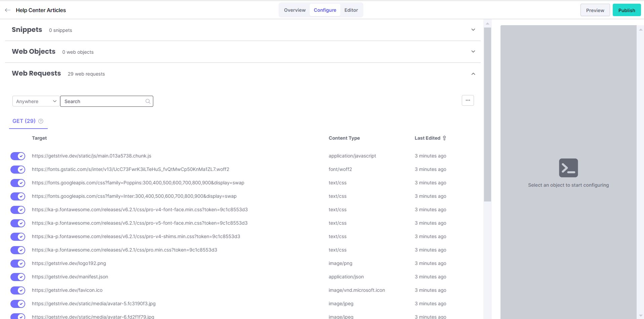Open the three-dots more options menu
Screen dimensions: 644x319
click(468, 100)
